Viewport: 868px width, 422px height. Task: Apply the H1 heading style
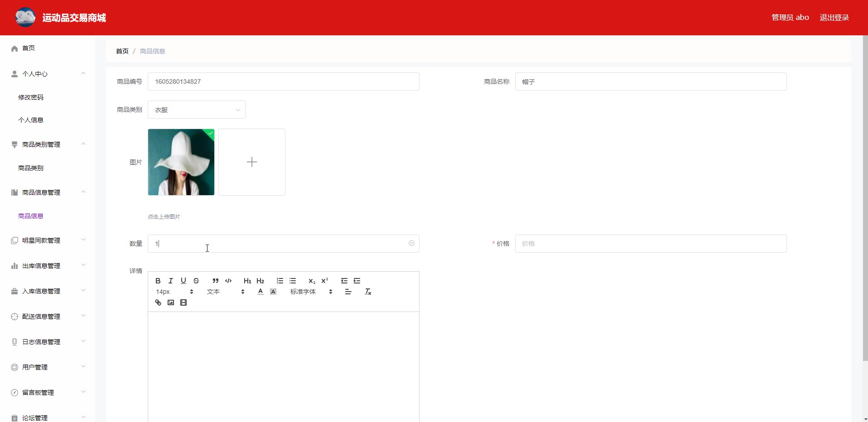click(247, 281)
